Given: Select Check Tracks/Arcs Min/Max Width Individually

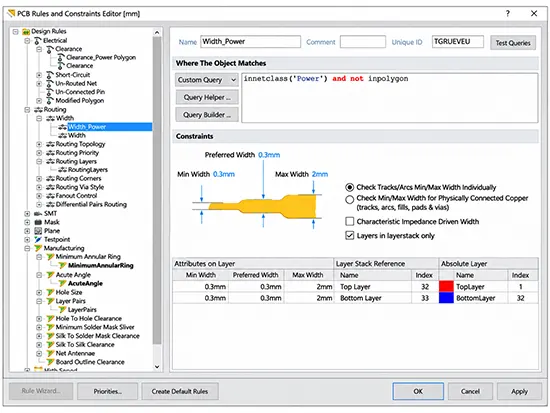Looking at the screenshot, I should pos(349,187).
